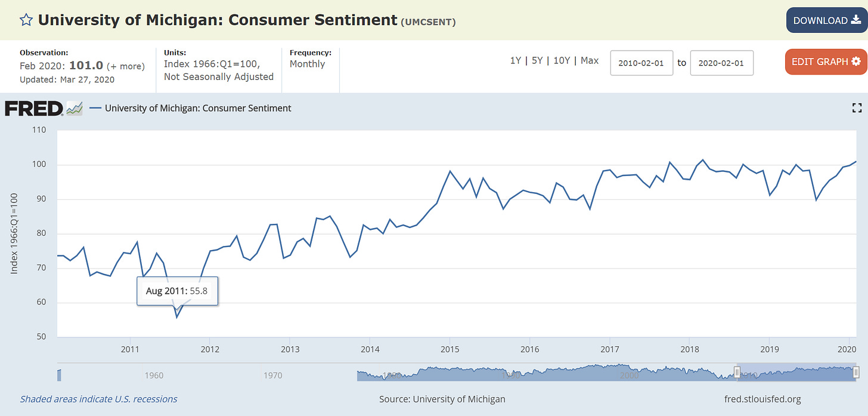Click the Aug 2011 data point tooltip
The height and width of the screenshot is (416, 868).
coord(177,291)
